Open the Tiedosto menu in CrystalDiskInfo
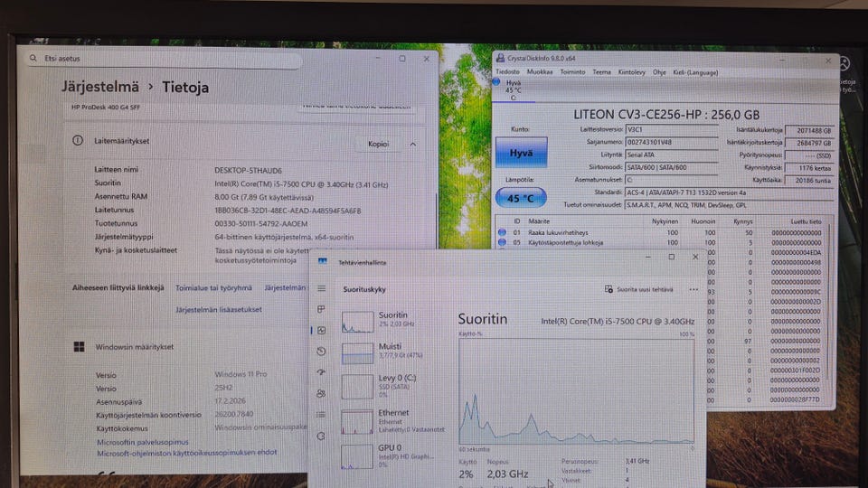Screen dimensions: 868x488 507,72
